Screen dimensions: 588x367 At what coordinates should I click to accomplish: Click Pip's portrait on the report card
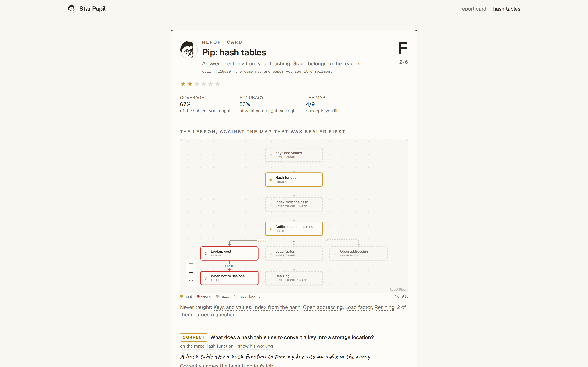tap(189, 50)
